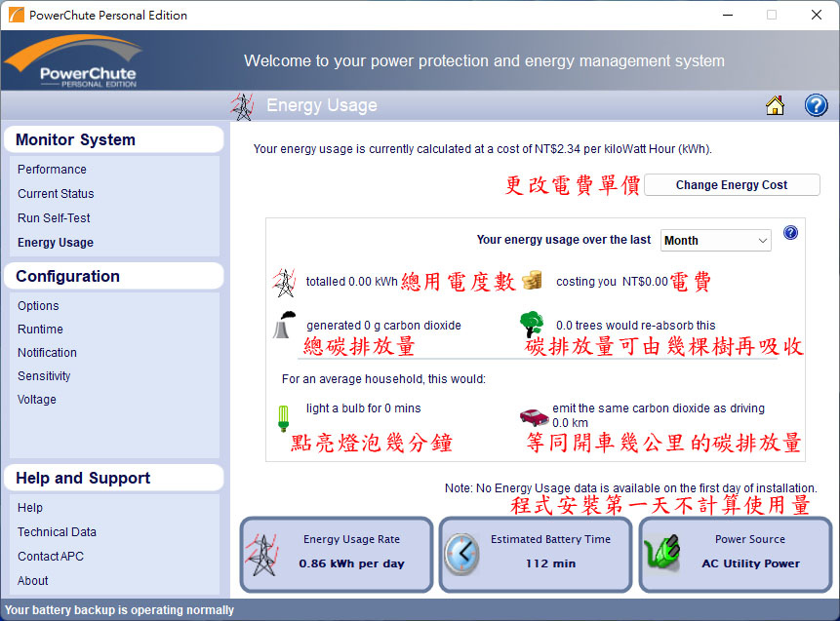Open Options under Configuration

tap(38, 306)
